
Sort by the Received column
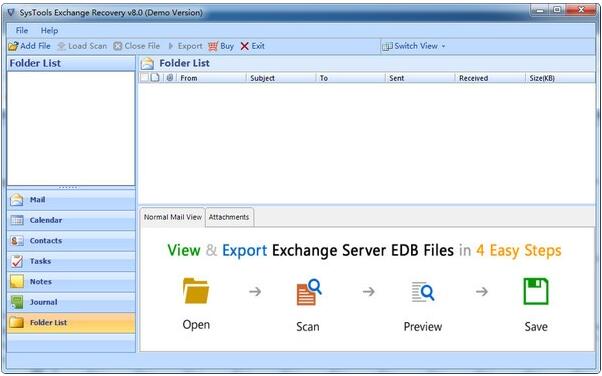[x=490, y=78]
